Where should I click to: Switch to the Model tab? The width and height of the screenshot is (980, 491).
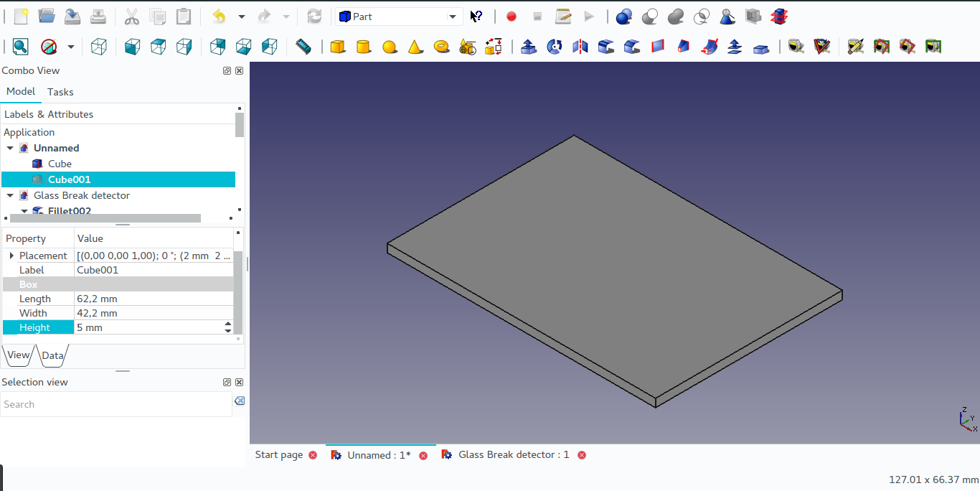point(21,91)
